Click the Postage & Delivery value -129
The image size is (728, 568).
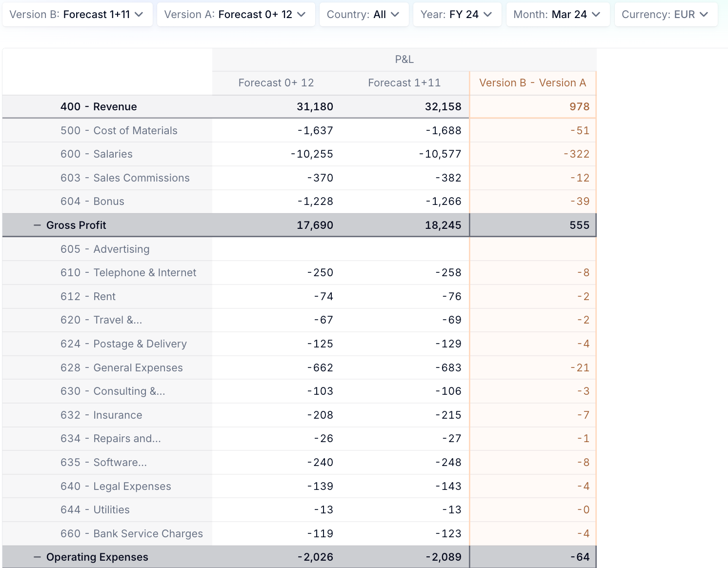point(448,344)
